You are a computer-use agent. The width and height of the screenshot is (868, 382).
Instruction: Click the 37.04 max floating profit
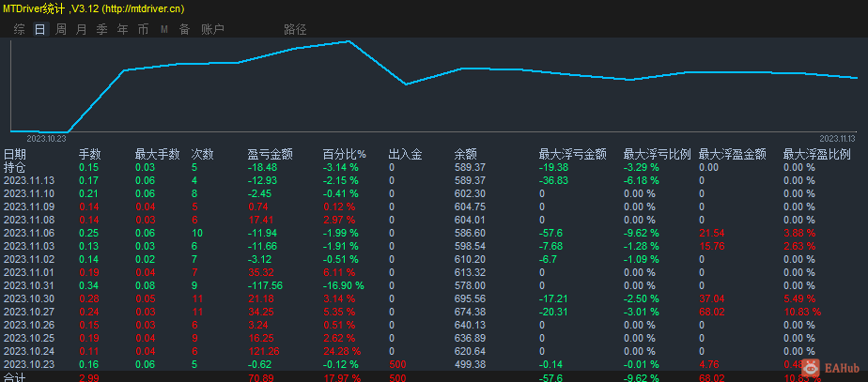(712, 298)
